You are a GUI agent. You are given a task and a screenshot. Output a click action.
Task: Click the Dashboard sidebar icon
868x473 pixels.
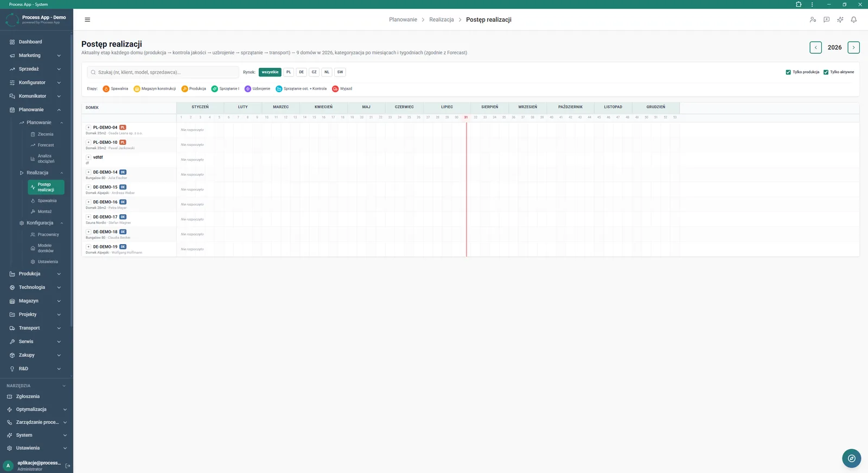[12, 42]
